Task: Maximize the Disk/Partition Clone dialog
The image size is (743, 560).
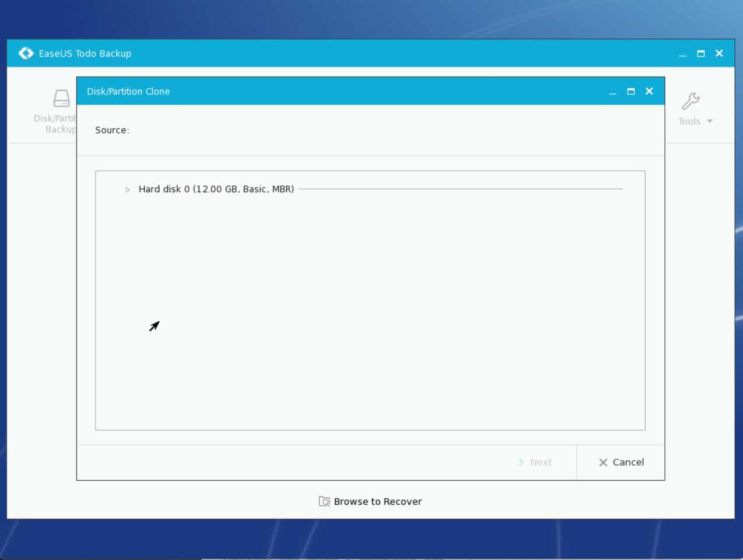Action: [630, 91]
